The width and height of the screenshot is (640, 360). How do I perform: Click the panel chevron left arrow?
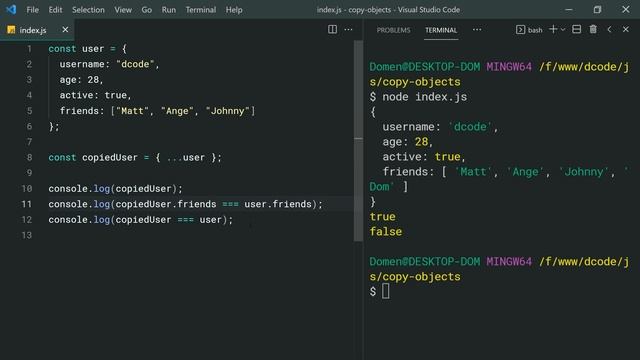(609, 29)
